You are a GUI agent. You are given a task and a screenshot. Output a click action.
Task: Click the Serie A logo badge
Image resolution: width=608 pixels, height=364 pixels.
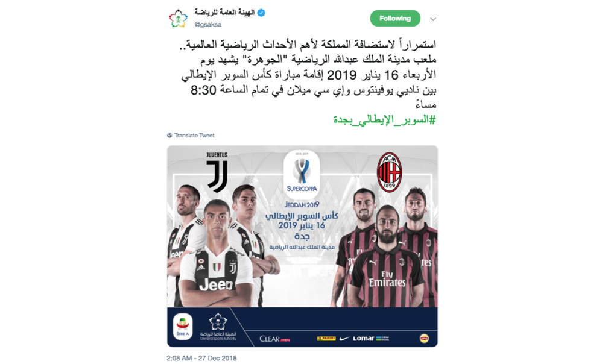183,327
